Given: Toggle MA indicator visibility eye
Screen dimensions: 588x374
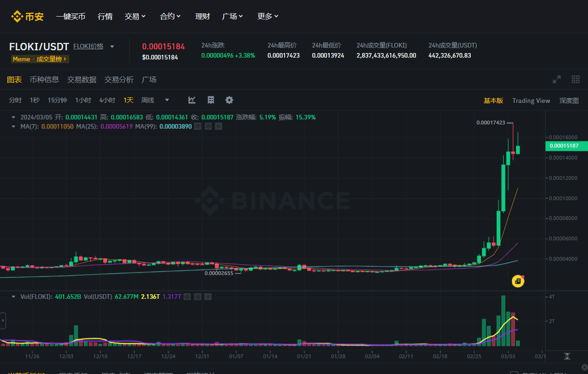Looking at the screenshot, I should tap(197, 126).
